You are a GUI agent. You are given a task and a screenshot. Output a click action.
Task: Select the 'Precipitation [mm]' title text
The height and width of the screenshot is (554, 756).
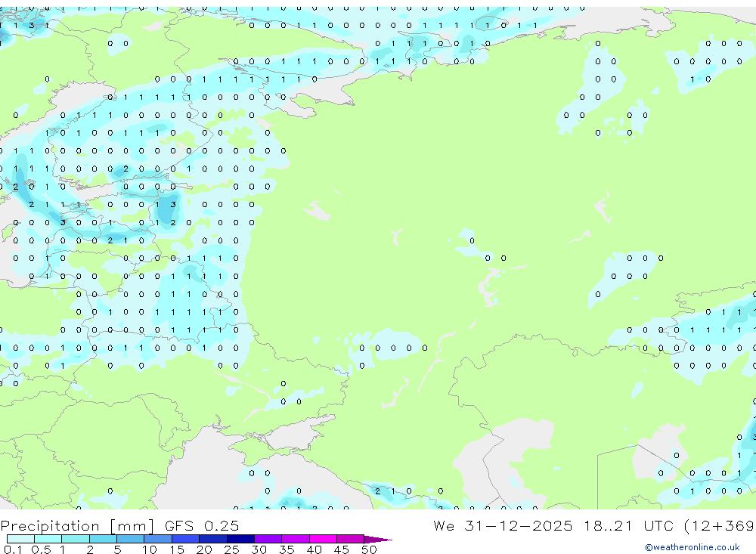(77, 526)
